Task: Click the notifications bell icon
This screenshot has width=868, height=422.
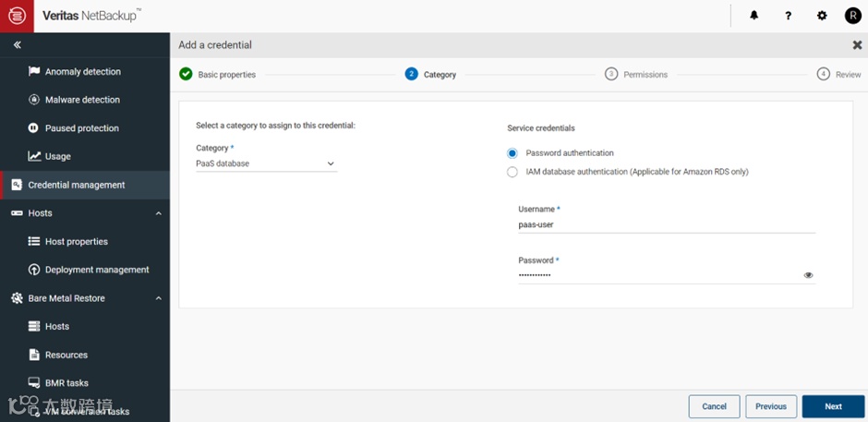Action: [x=754, y=16]
